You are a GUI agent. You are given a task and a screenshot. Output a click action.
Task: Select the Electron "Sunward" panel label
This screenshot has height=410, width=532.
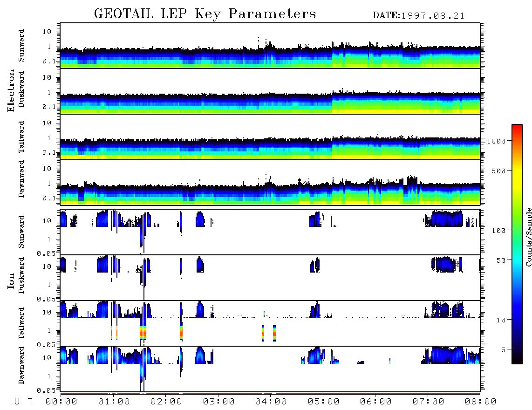(21, 46)
